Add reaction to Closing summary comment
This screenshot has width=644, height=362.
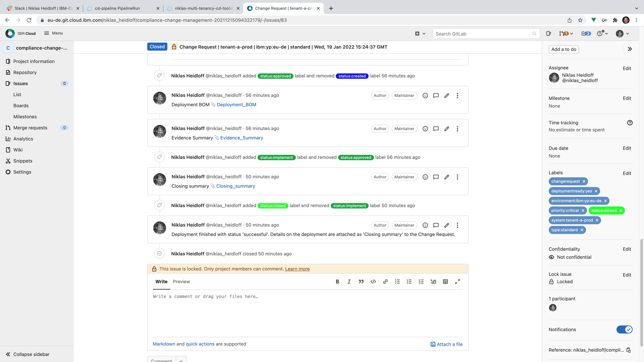pos(425,177)
